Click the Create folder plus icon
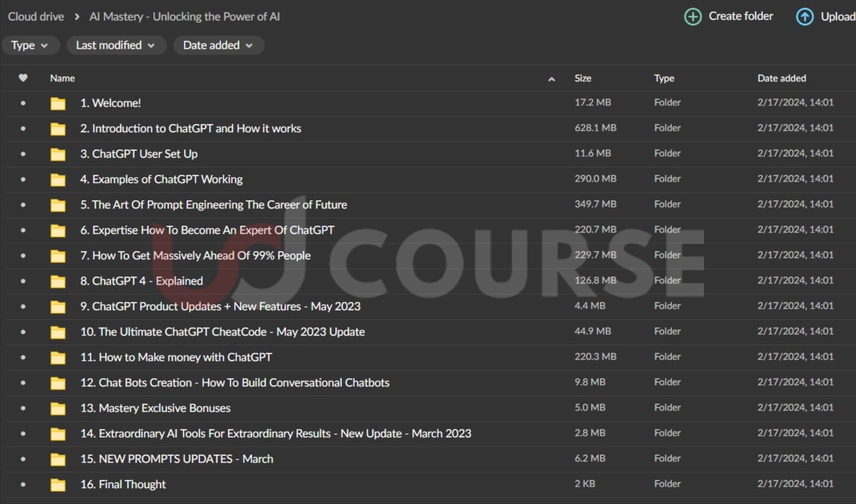Screen dimensions: 856x504 tap(693, 17)
